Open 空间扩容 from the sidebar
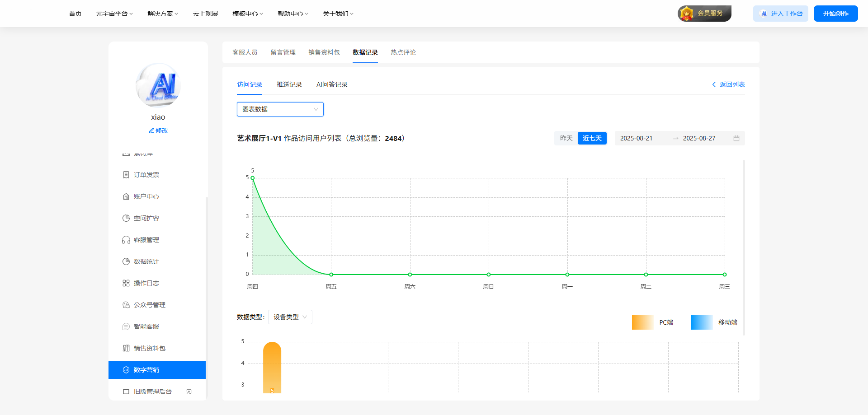This screenshot has width=868, height=415. point(146,218)
